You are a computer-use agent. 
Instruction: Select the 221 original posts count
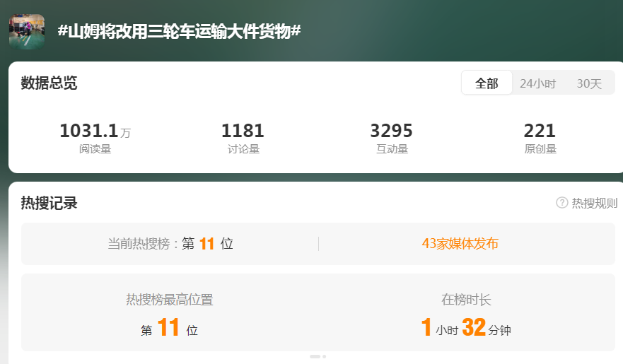(540, 131)
